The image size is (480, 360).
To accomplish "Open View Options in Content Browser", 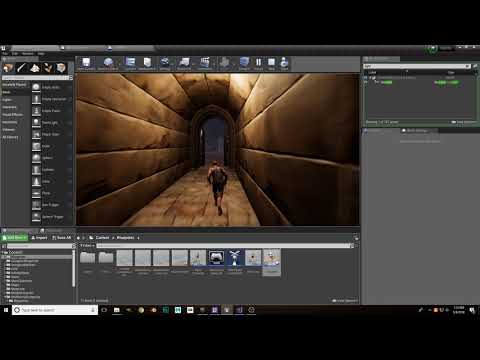I will click(x=345, y=301).
